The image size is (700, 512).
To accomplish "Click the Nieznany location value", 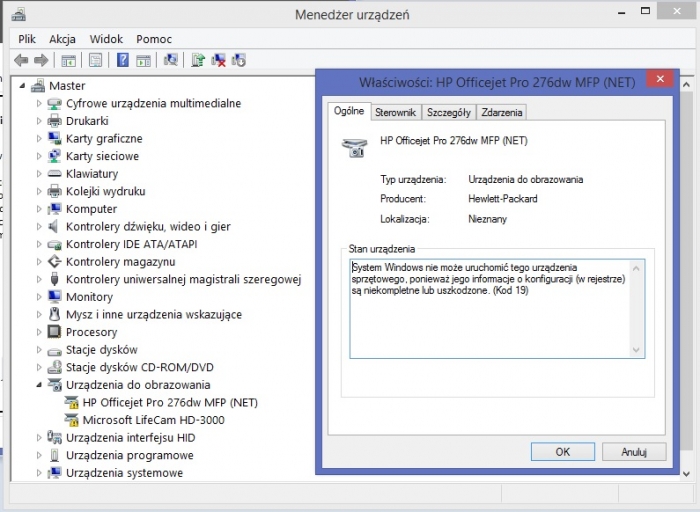I will point(487,219).
